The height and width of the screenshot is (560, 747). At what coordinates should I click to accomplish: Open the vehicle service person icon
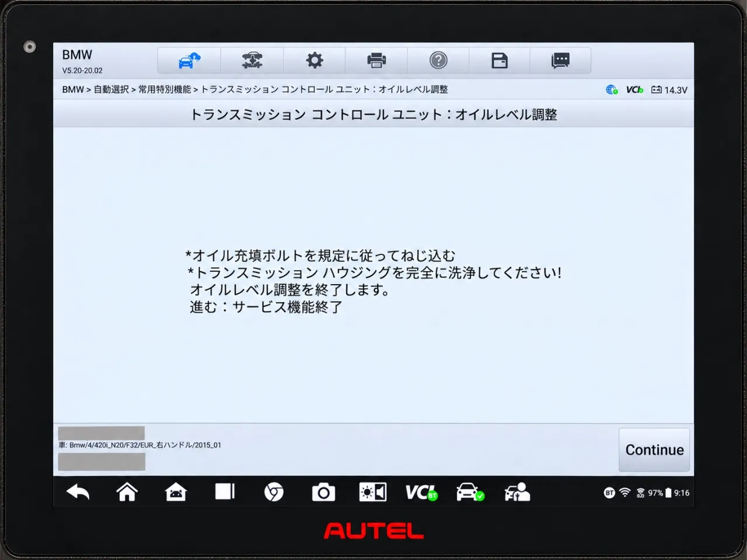[x=517, y=492]
